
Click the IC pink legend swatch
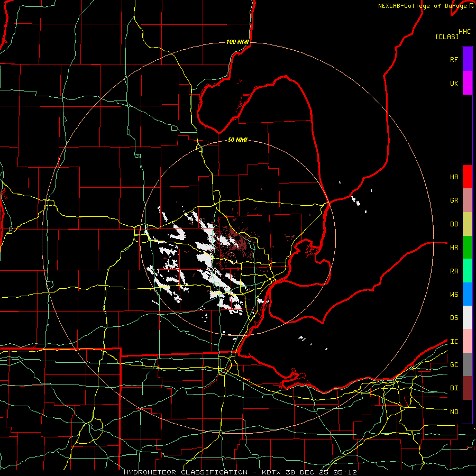467,341
